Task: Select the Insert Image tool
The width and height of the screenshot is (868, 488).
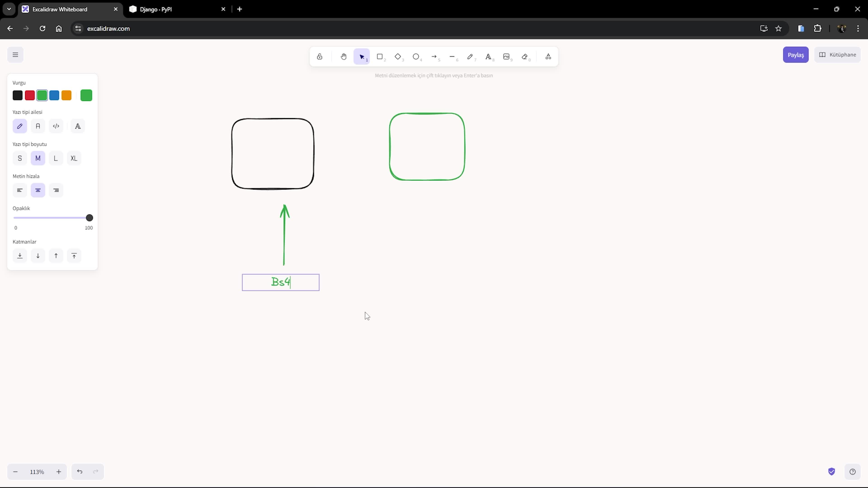Action: point(506,56)
